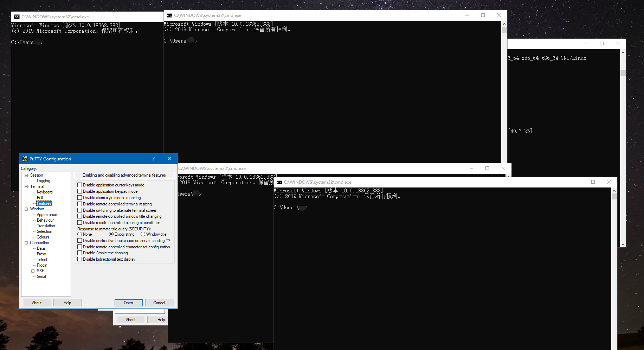Screen dimensions: 644x350
Task: Select the Features category
Action: pos(44,203)
